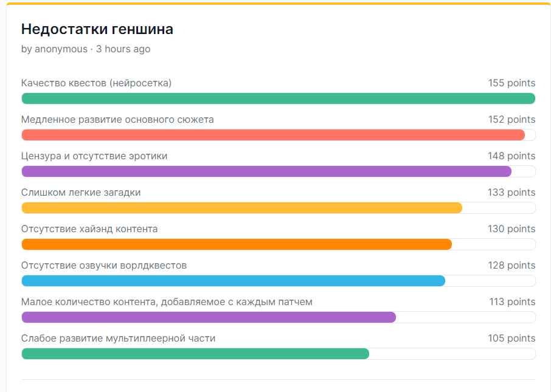The height and width of the screenshot is (392, 551).
Task: Click the blue bar for озвучки ворлдквестов
Action: (234, 281)
